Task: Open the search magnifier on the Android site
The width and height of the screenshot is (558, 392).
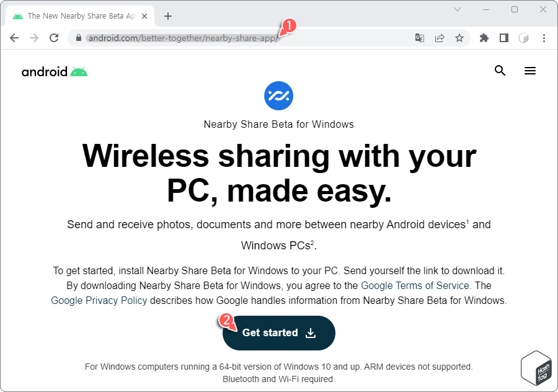Action: pos(500,71)
